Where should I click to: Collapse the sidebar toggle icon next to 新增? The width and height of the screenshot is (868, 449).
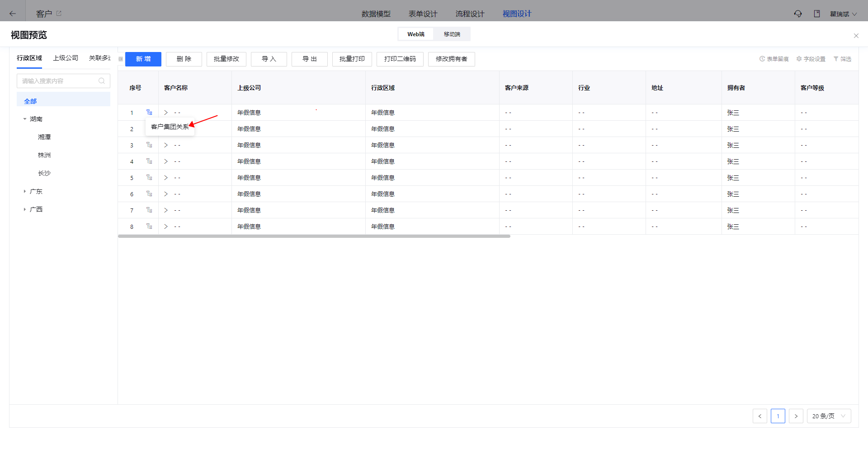click(121, 59)
